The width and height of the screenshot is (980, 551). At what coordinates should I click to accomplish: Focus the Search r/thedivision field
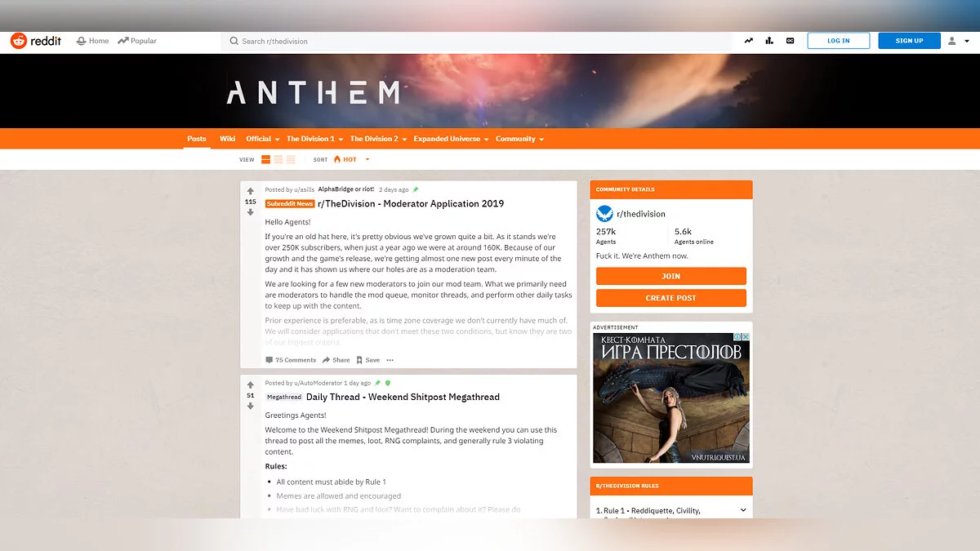click(x=476, y=41)
